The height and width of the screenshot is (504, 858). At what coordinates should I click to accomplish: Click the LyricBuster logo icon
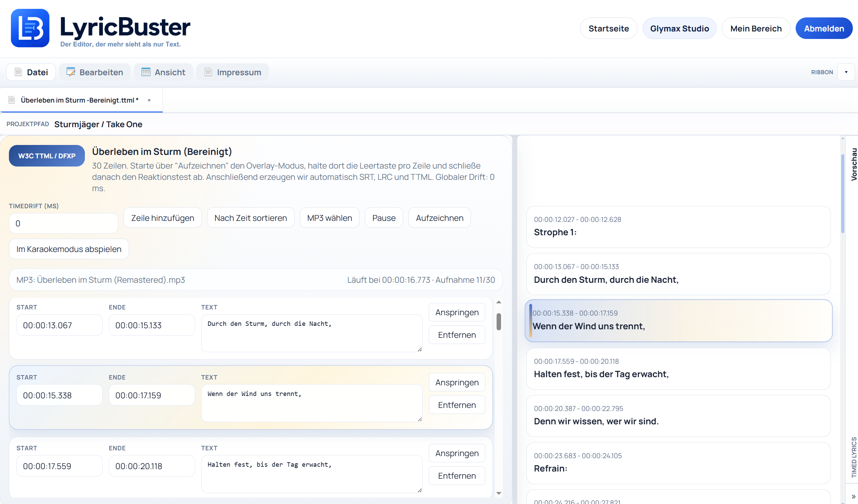[x=30, y=28]
